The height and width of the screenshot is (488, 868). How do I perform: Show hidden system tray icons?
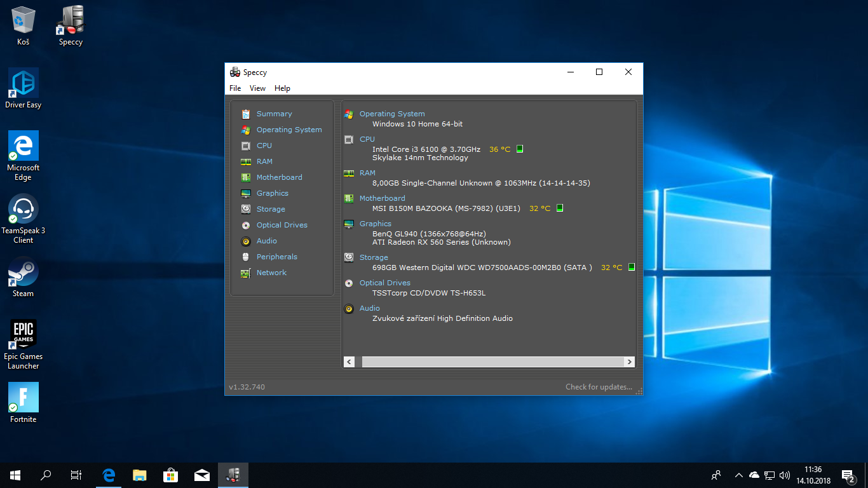tap(738, 475)
